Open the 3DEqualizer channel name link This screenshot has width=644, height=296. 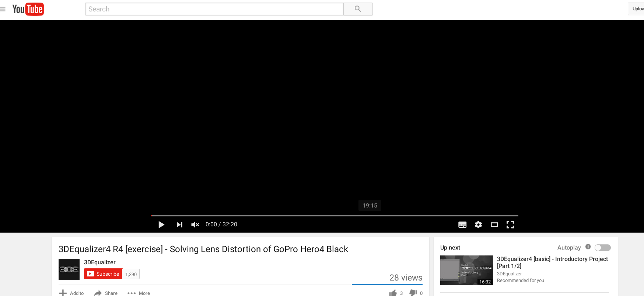click(x=99, y=262)
